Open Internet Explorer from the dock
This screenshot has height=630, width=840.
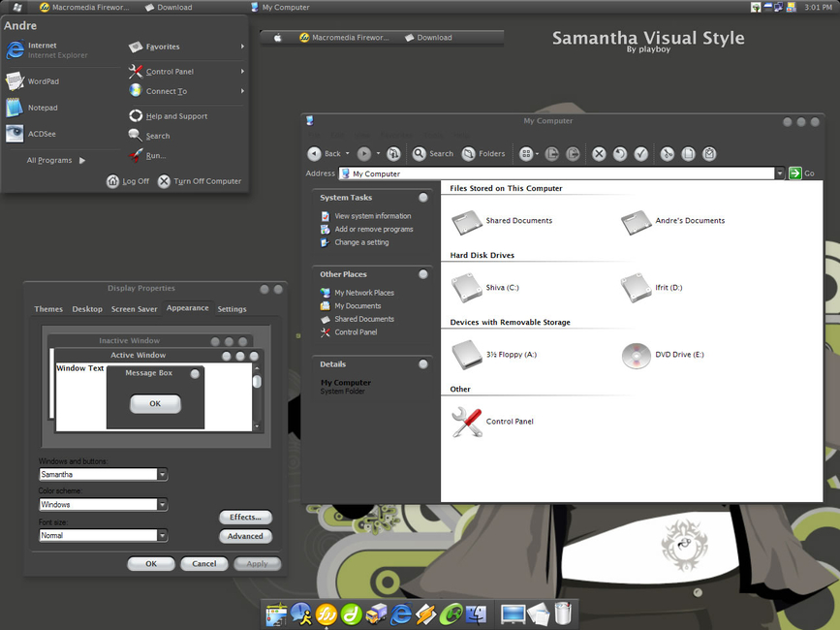tap(401, 614)
